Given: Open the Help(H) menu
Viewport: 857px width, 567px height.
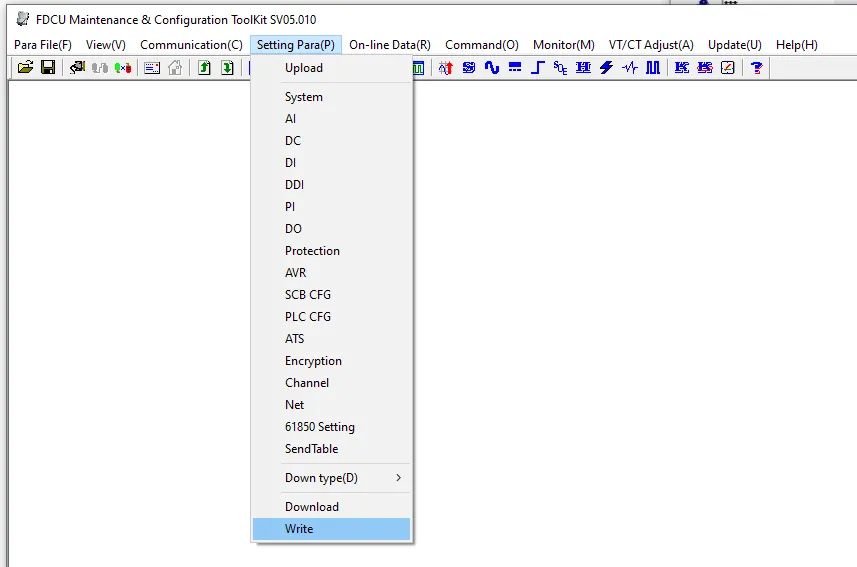Looking at the screenshot, I should [796, 45].
